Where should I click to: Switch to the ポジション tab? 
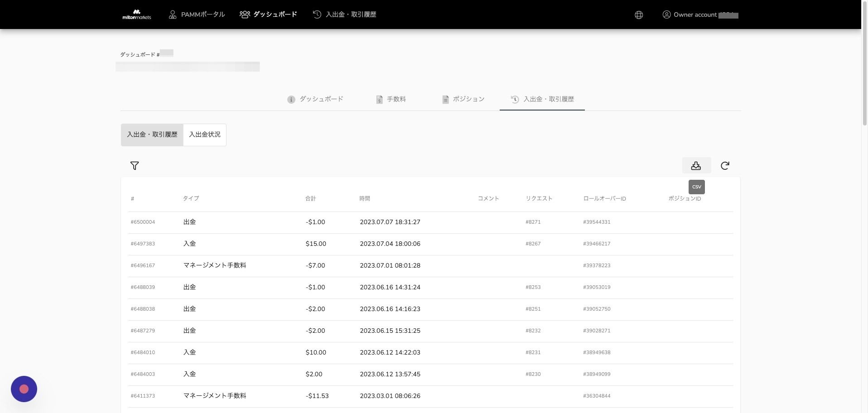[463, 99]
